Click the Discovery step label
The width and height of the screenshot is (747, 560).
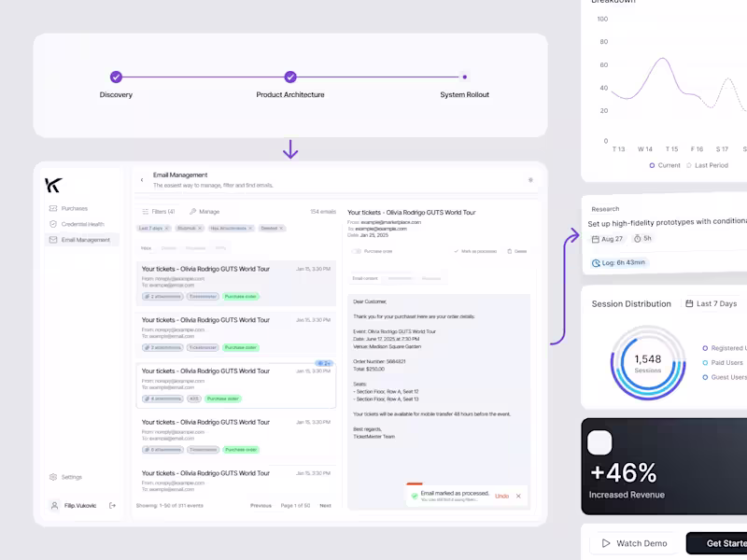click(116, 95)
